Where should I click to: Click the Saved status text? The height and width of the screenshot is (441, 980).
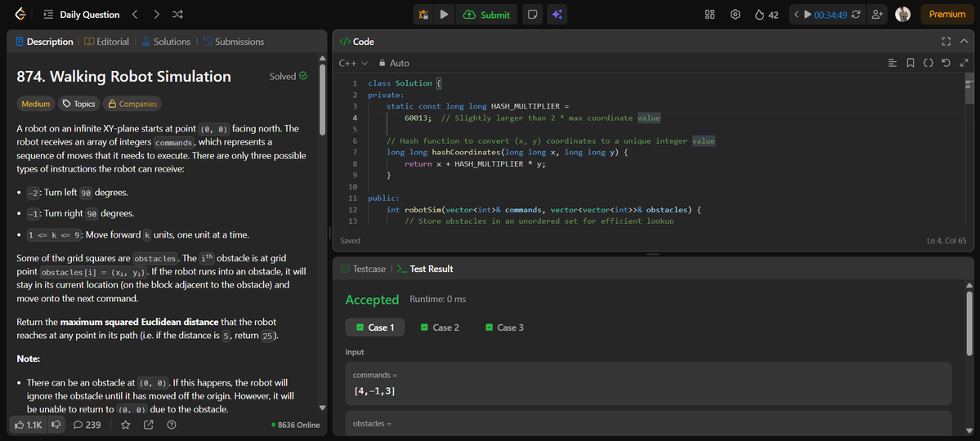350,240
